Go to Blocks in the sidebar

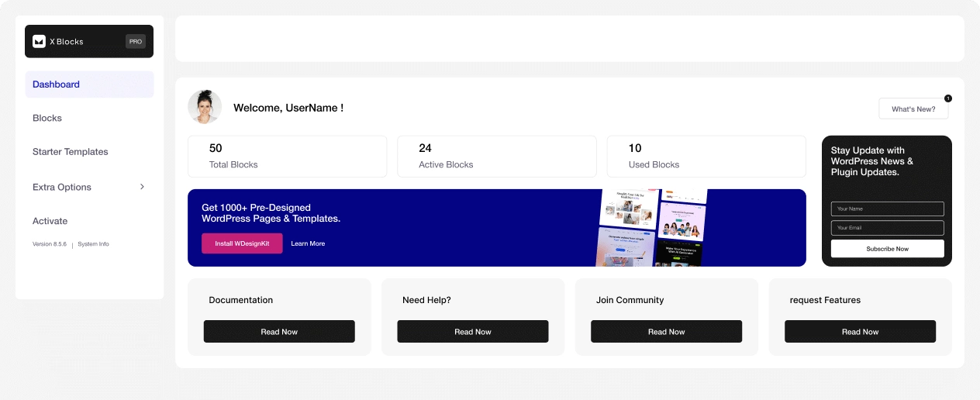pyautogui.click(x=47, y=119)
